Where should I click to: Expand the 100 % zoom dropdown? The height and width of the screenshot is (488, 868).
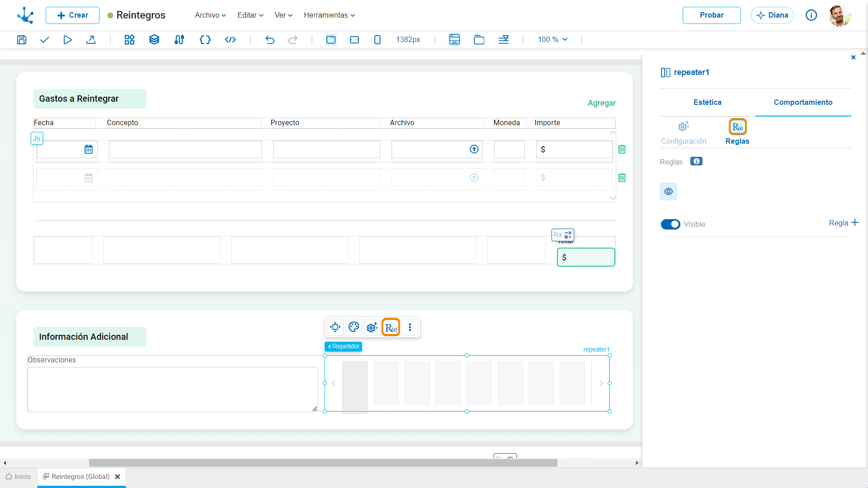[x=552, y=40]
